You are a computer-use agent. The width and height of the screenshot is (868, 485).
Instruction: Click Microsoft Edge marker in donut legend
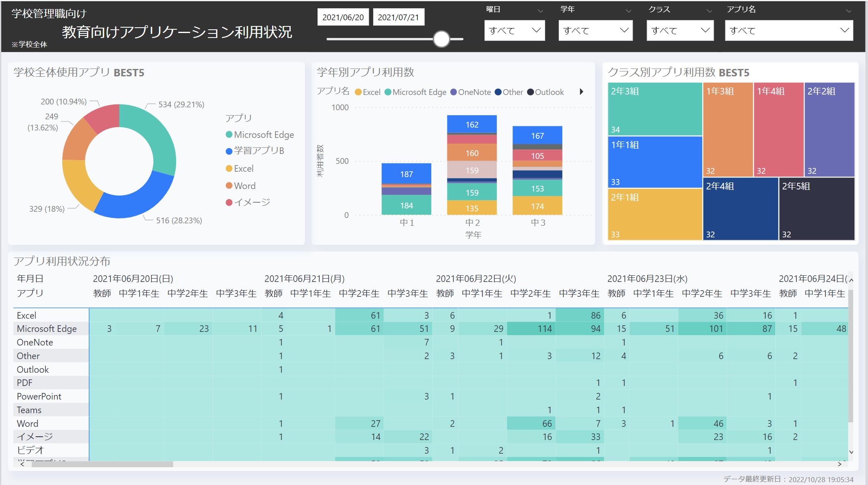229,135
